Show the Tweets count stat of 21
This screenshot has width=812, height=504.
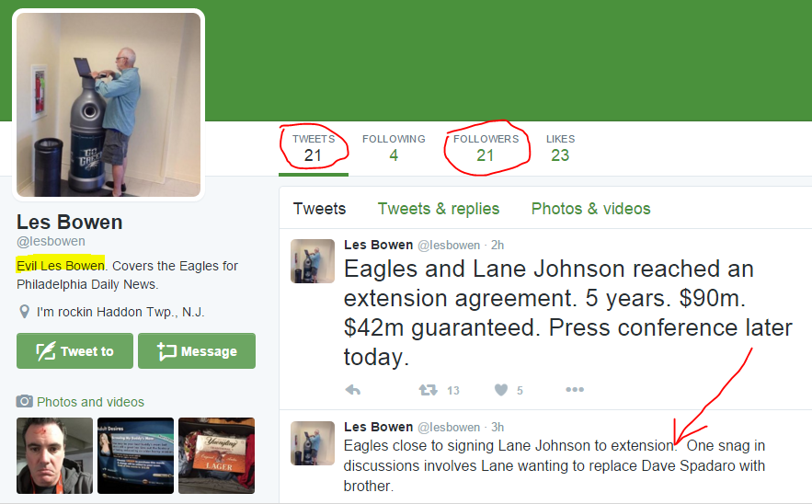pyautogui.click(x=314, y=148)
